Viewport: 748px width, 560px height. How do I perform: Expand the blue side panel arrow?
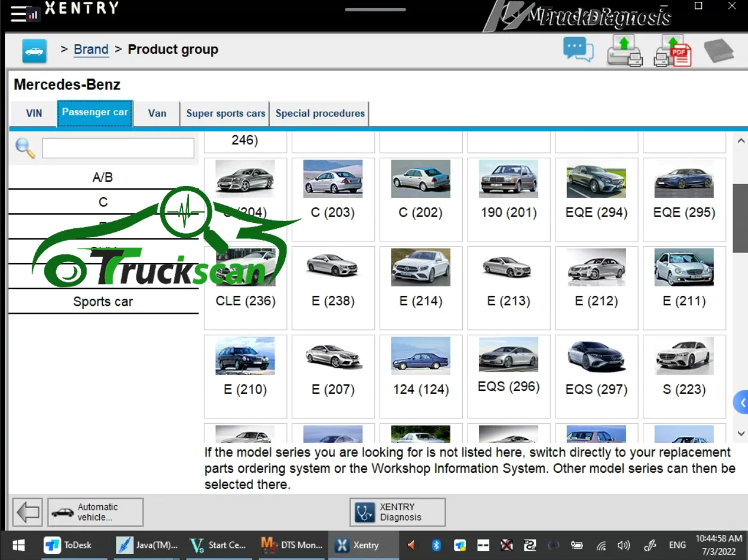741,403
